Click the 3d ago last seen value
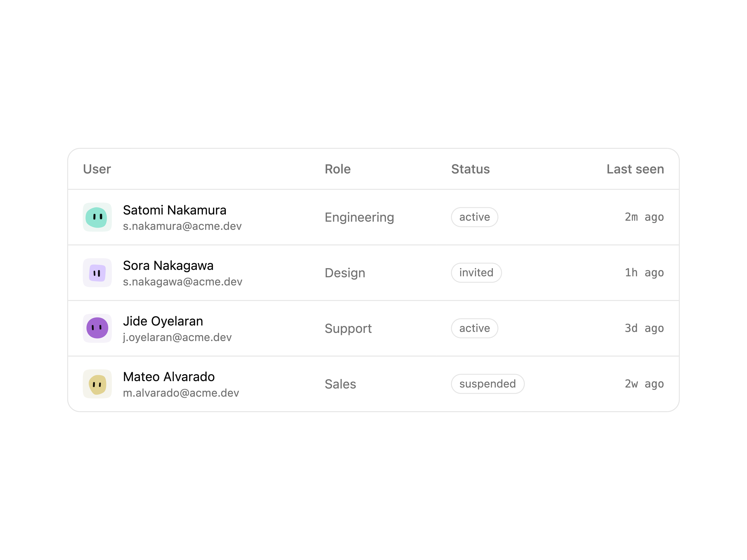Image resolution: width=747 pixels, height=560 pixels. (x=644, y=328)
